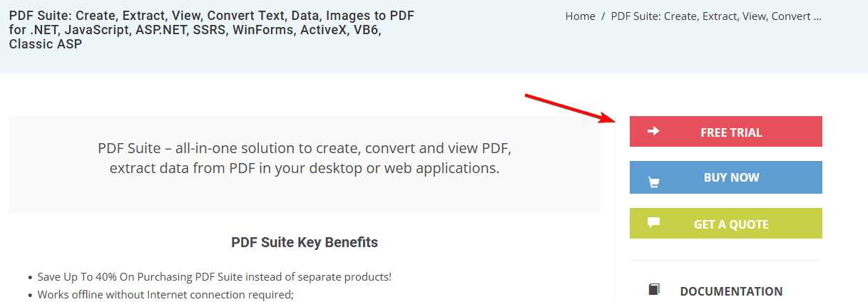Click the speech bubble icon on Get a Quote
The height and width of the screenshot is (302, 868).
653,222
